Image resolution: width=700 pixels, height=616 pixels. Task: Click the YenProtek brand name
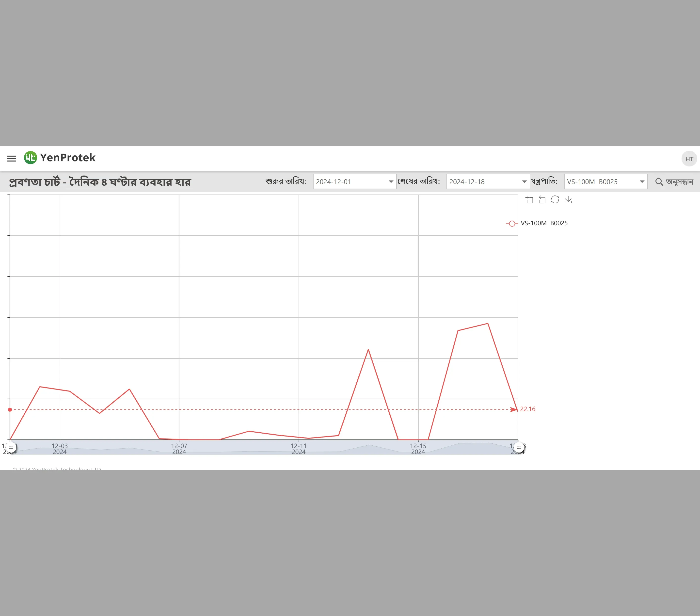[x=68, y=158]
